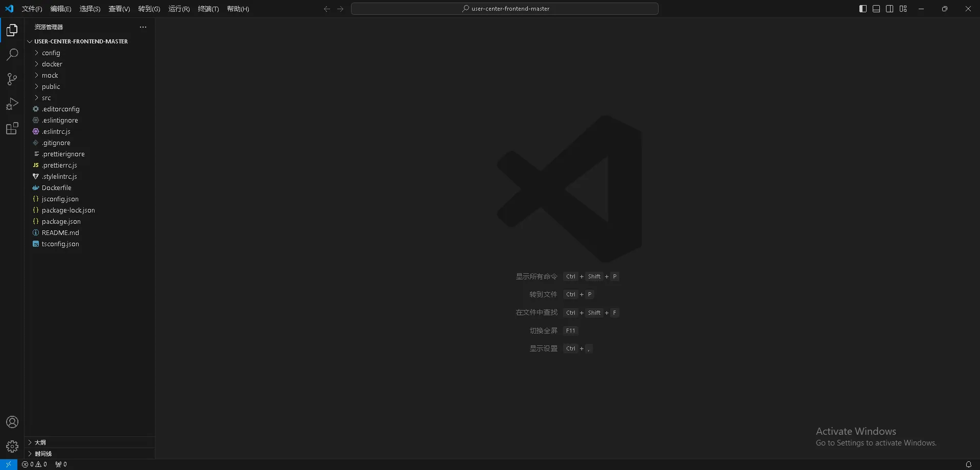Open the notifications bell icon
980x470 pixels.
pos(968,464)
